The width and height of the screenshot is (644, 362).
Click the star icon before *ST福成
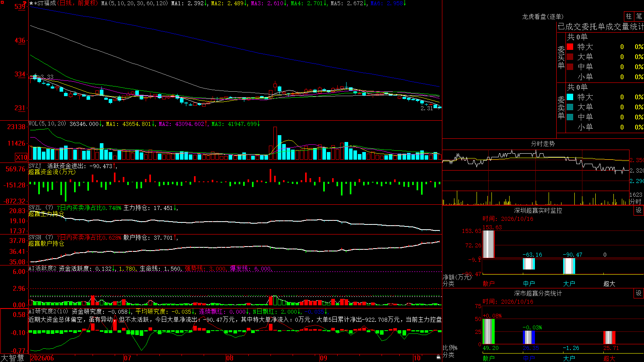pyautogui.click(x=31, y=3)
